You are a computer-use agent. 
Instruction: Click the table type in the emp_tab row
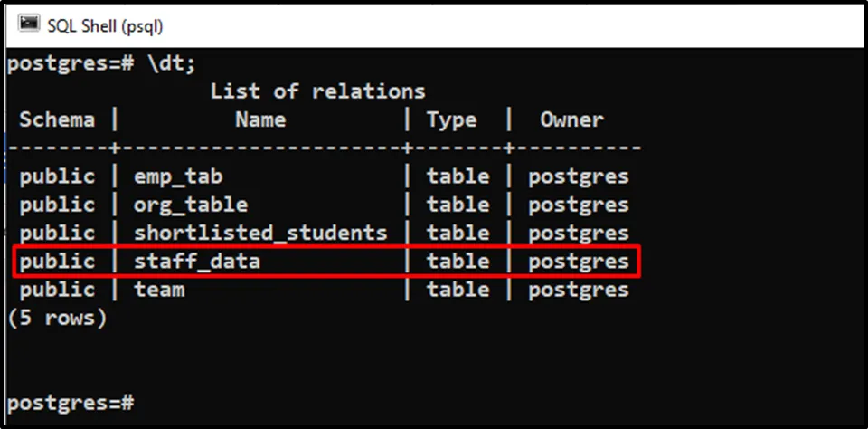(x=458, y=176)
